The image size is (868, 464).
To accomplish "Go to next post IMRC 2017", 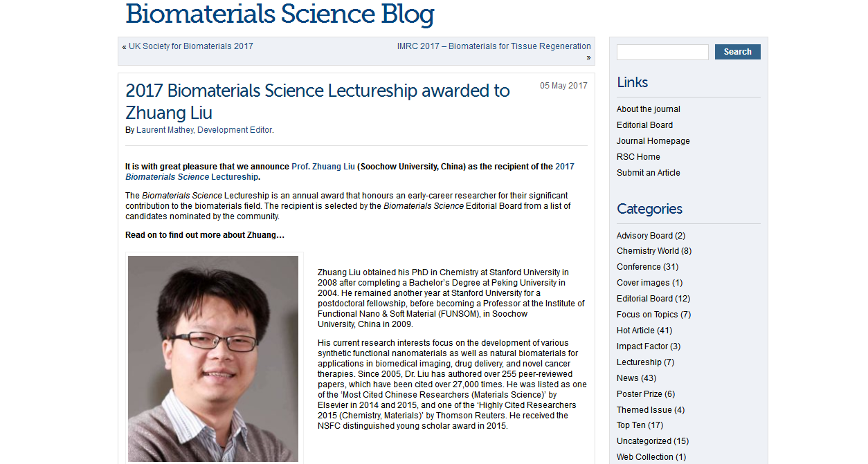I will point(494,46).
